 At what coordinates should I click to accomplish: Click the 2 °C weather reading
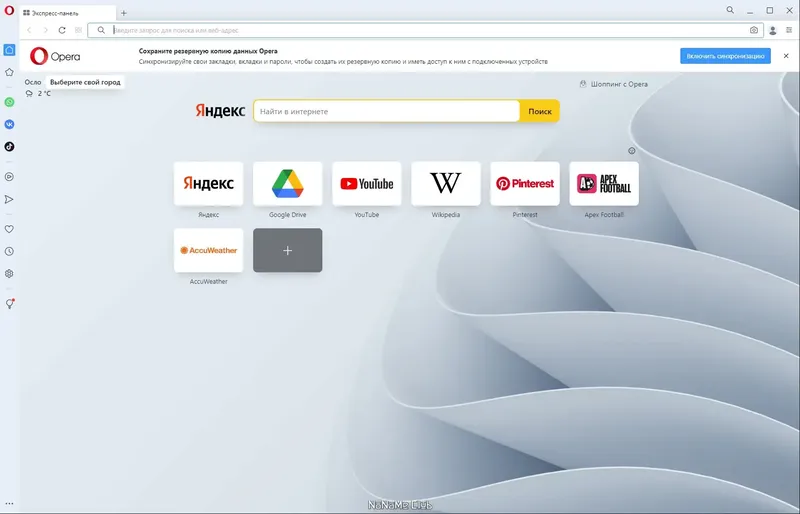pyautogui.click(x=44, y=93)
